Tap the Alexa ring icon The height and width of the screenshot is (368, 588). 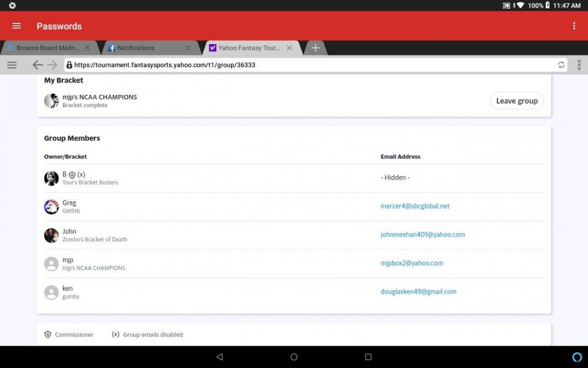click(x=577, y=357)
